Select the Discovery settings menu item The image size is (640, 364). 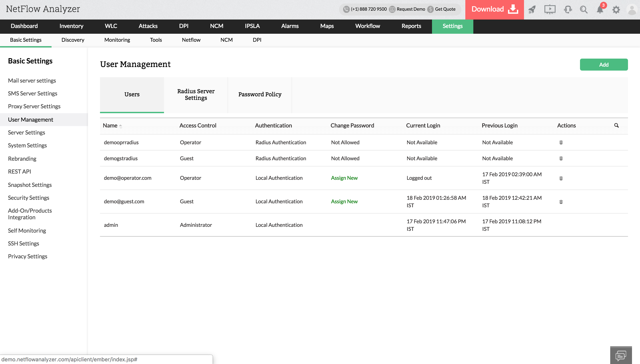[73, 40]
